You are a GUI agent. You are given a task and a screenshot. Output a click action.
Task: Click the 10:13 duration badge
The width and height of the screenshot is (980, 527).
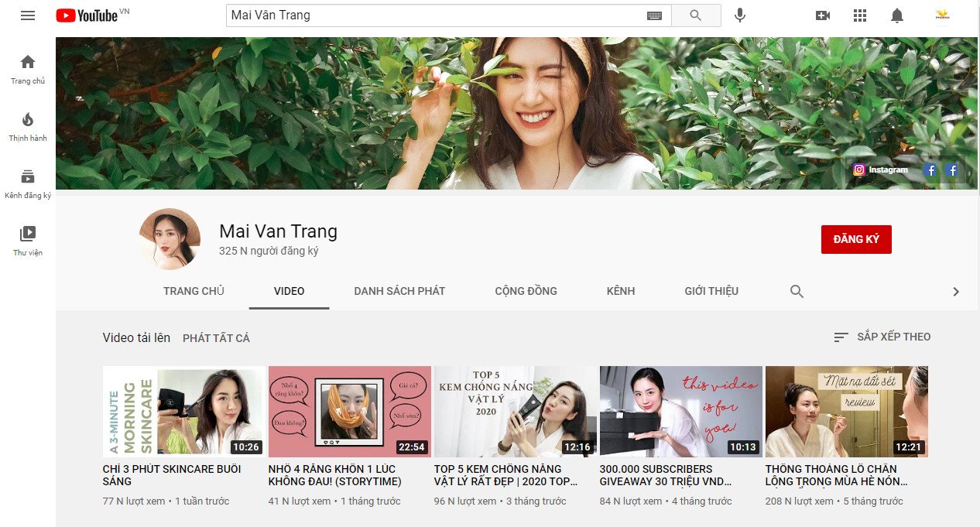pyautogui.click(x=743, y=447)
